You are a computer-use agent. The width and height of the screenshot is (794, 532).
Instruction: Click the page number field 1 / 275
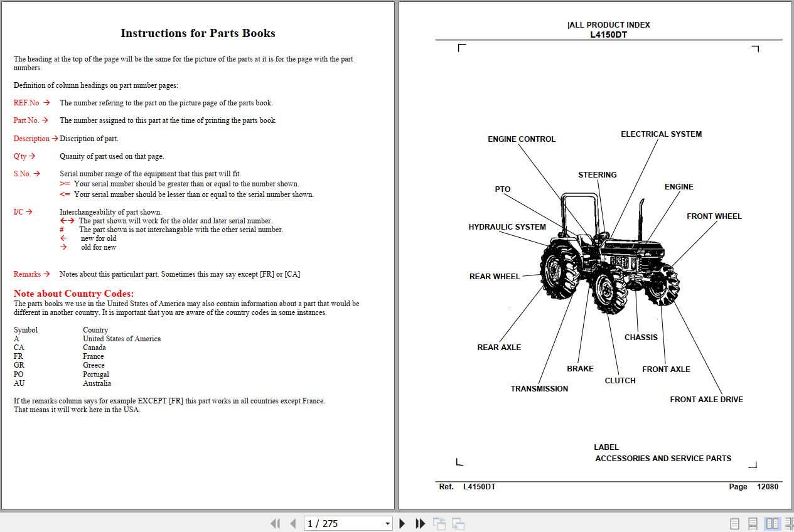point(343,524)
